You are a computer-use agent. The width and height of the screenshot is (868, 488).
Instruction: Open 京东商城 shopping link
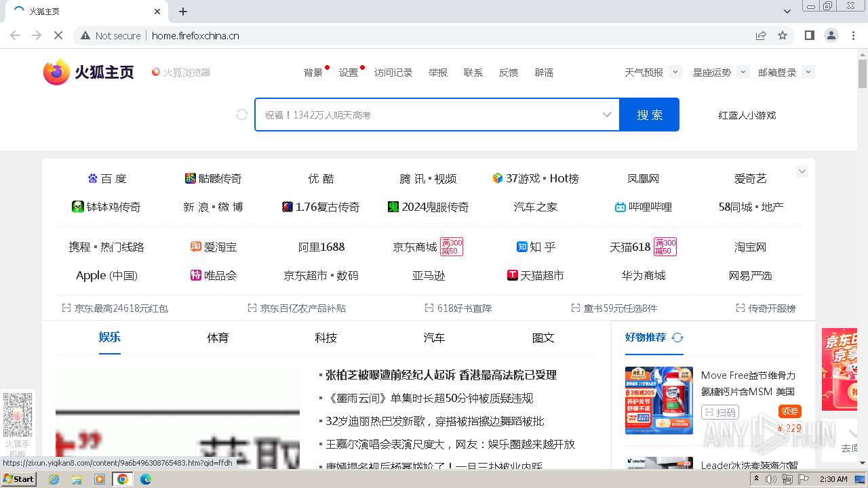(x=415, y=247)
